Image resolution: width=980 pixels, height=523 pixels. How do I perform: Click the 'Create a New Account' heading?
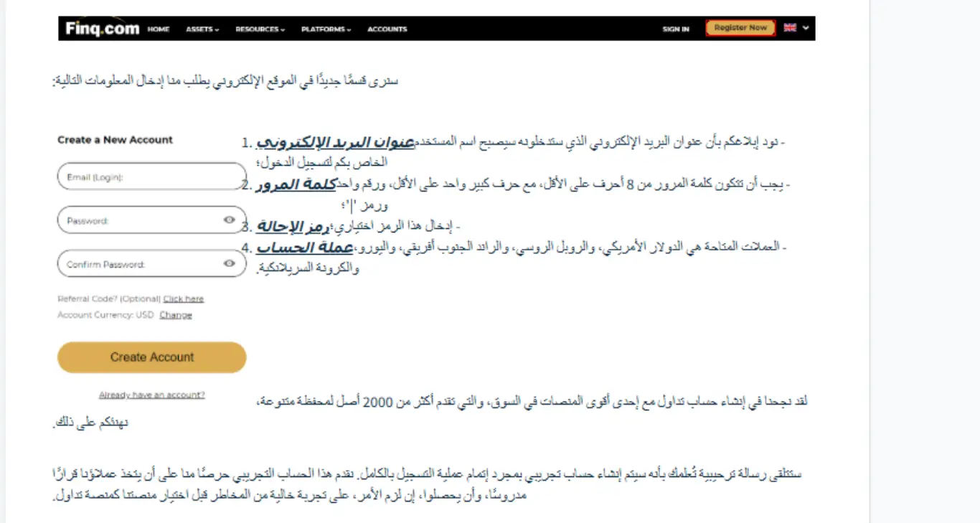pos(115,140)
